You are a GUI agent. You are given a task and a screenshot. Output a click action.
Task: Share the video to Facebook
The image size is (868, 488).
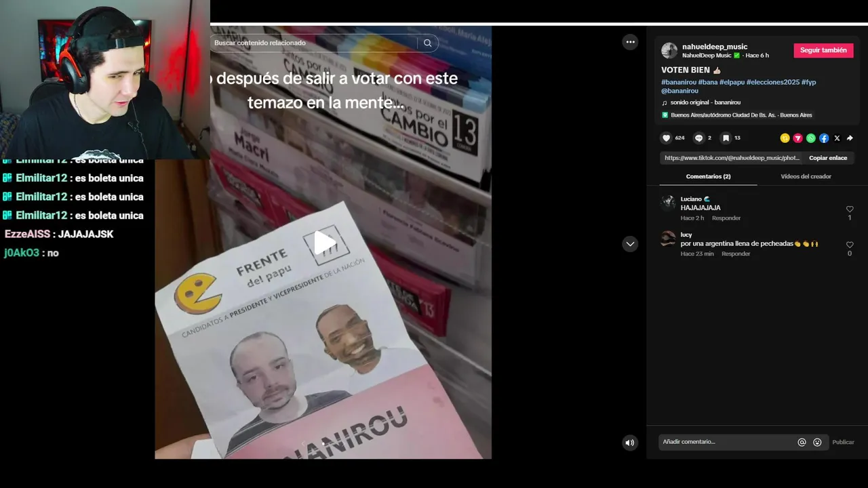(x=824, y=138)
